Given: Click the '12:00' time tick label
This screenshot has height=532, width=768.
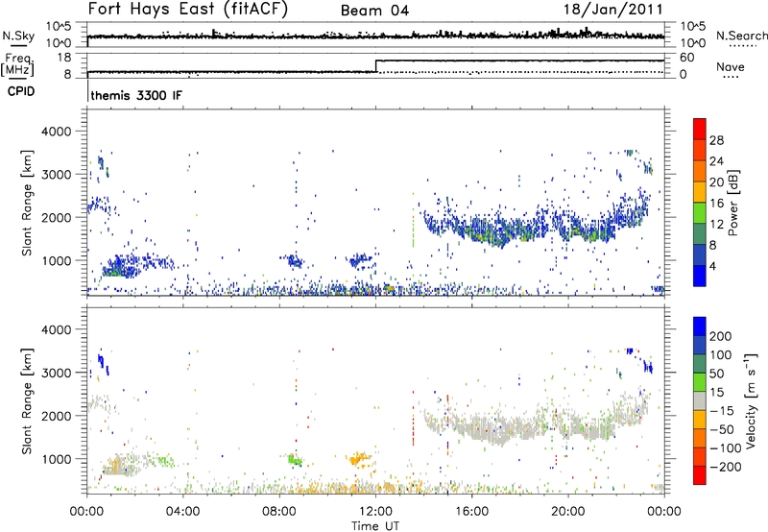Looking at the screenshot, I should click(375, 512).
